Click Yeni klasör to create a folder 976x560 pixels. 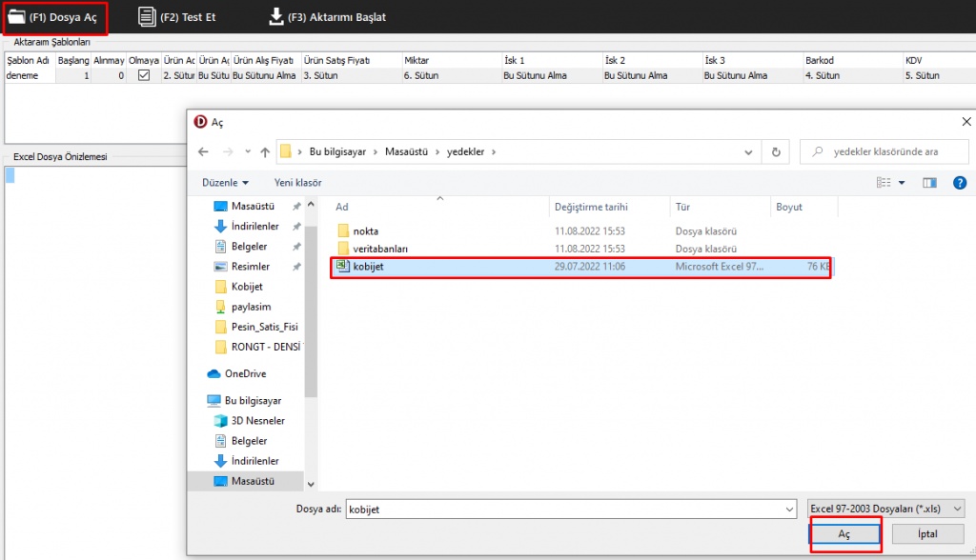coord(297,182)
